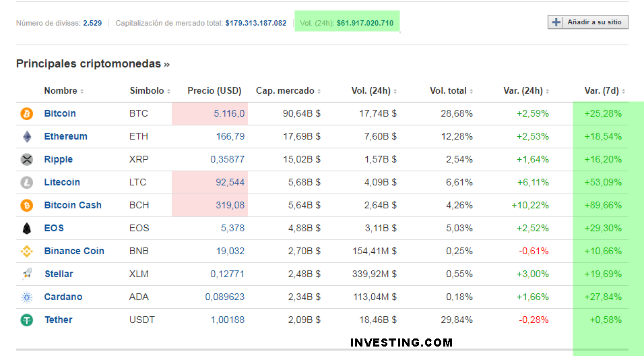
Task: Click Litecoin price 92,544
Action: (230, 183)
